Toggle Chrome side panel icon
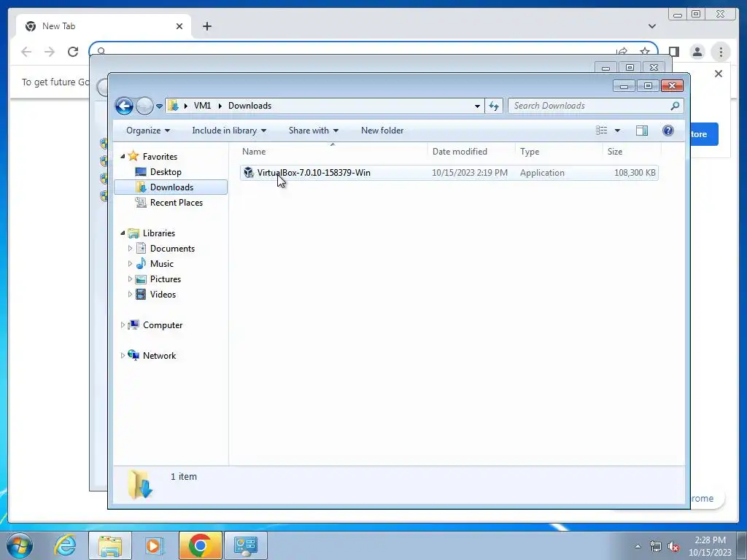Image resolution: width=747 pixels, height=560 pixels. (674, 52)
